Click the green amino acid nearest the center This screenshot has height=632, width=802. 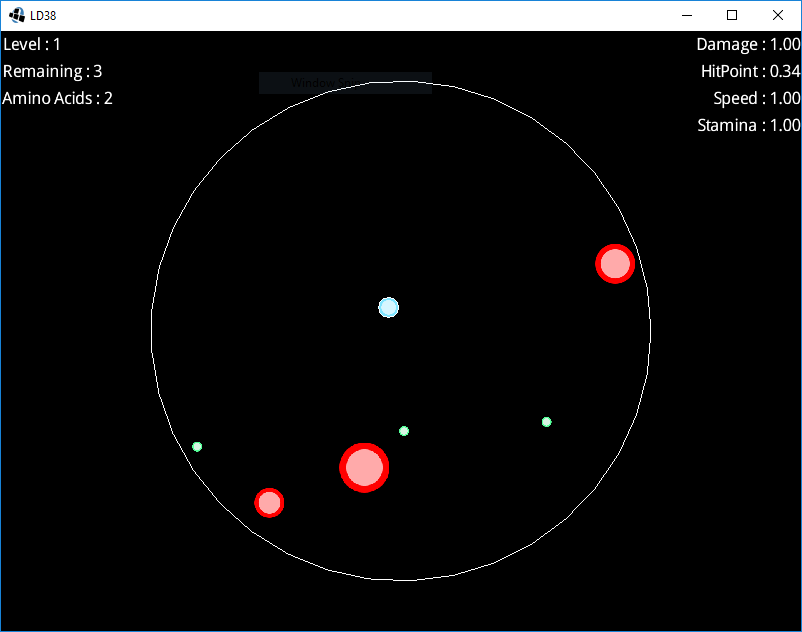[x=404, y=431]
